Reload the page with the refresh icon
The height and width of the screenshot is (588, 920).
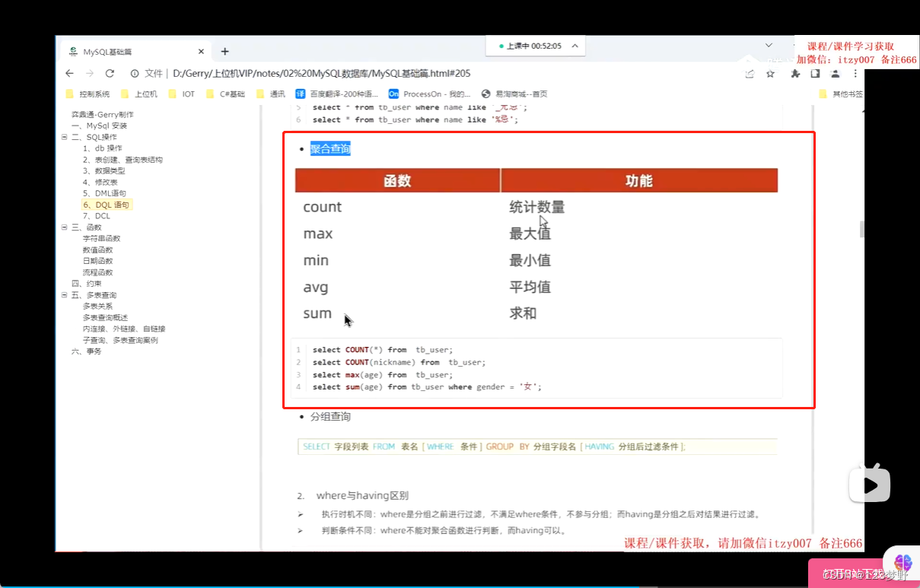click(109, 74)
